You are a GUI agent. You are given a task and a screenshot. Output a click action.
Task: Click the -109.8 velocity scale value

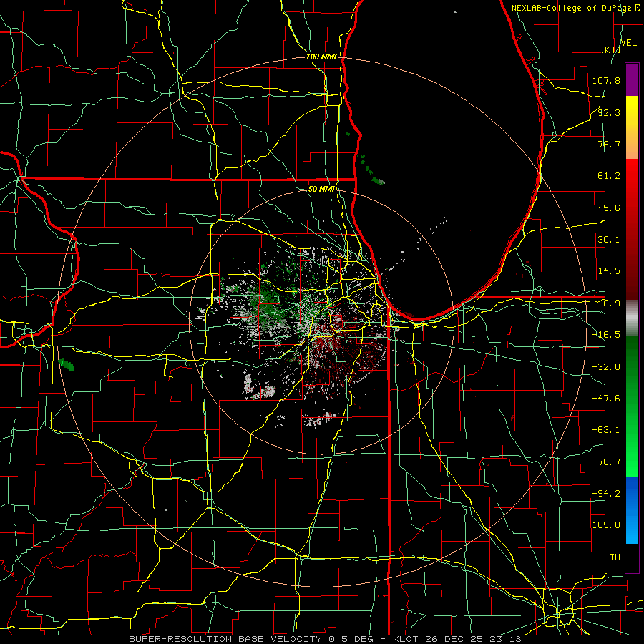pos(603,525)
